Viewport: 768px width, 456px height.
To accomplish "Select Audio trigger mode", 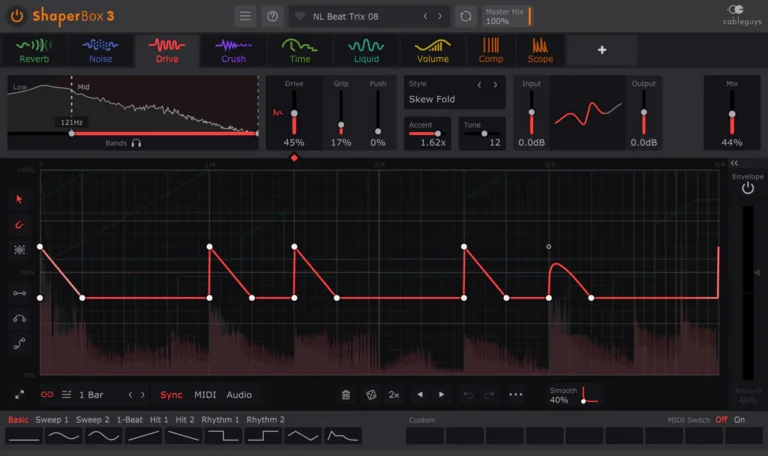I will tap(239, 395).
